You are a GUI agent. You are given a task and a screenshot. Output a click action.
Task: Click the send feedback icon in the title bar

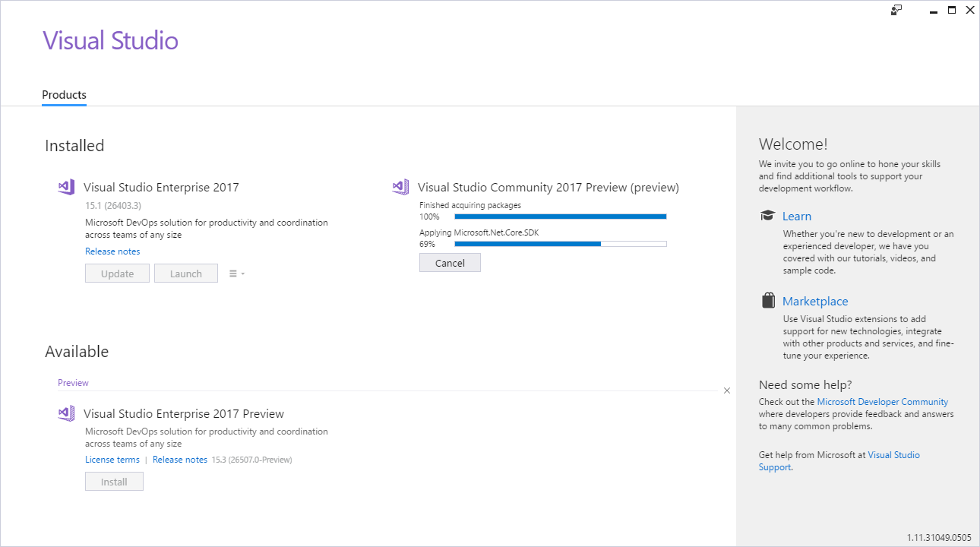coord(896,10)
